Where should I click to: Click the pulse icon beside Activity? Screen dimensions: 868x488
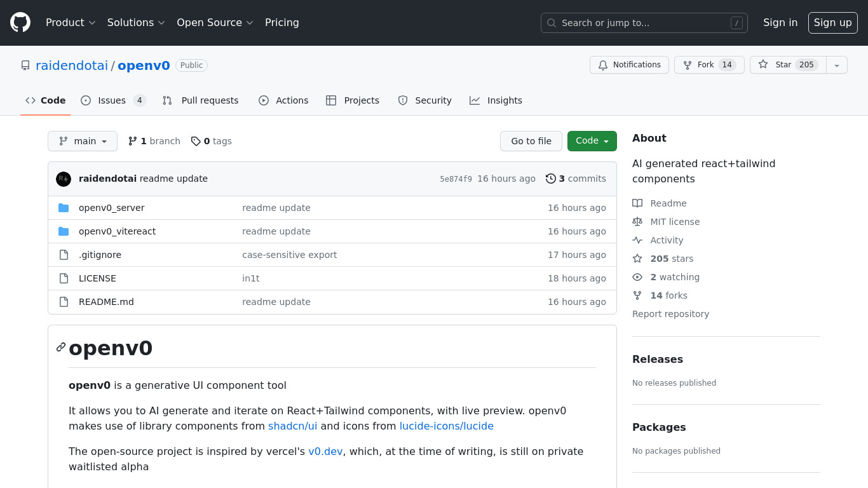pos(637,240)
